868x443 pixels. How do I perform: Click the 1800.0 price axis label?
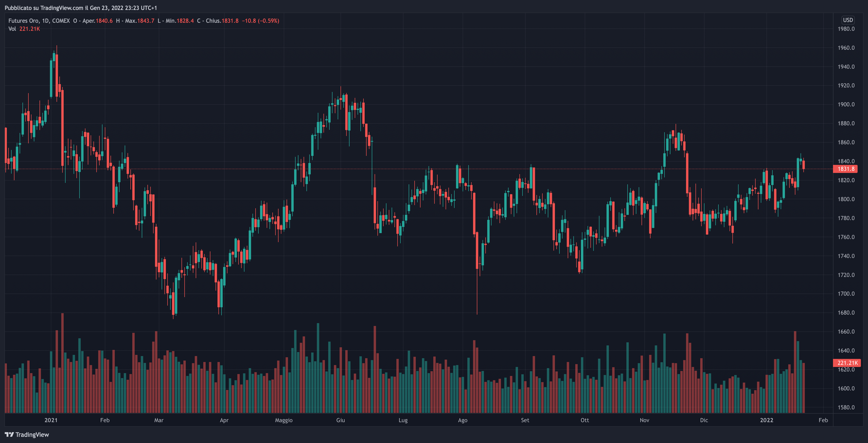coord(846,199)
